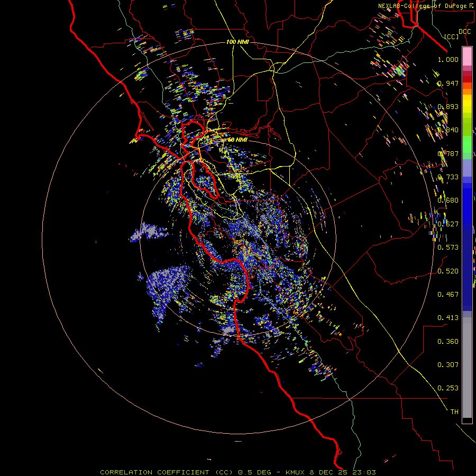Click the 100 NMI range ring label

[237, 42]
